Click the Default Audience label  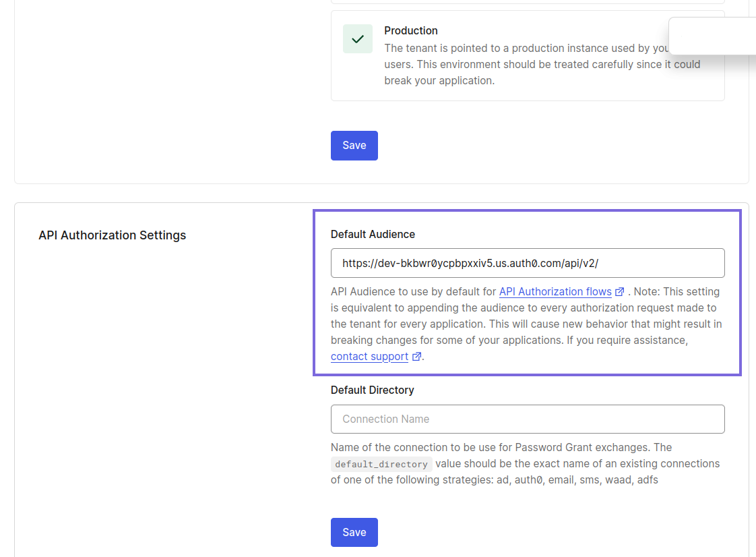[x=373, y=234]
